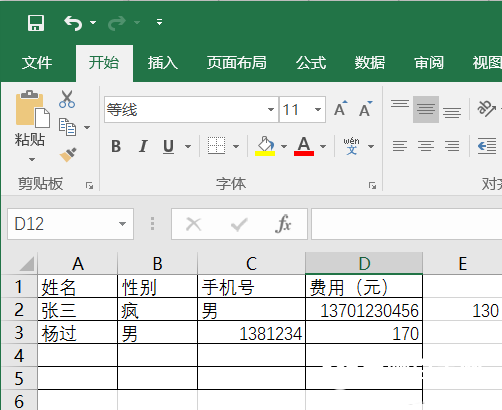Select the Format Painter brush icon
The width and height of the screenshot is (502, 410).
click(x=68, y=155)
